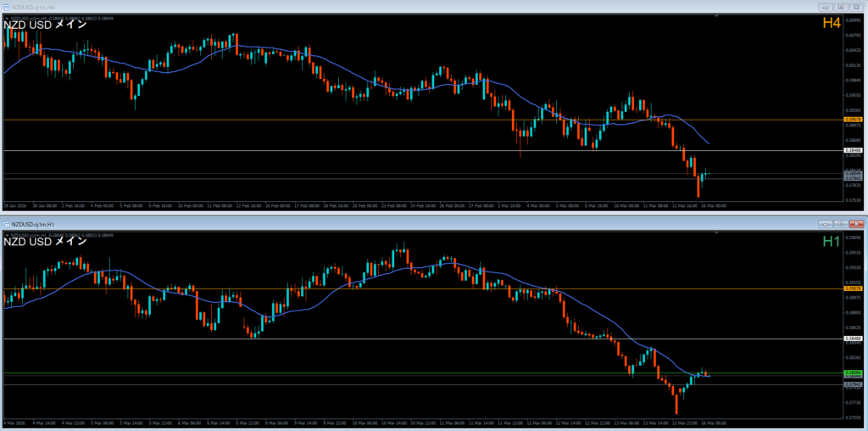Viewport: 868px width, 431px height.
Task: Minimize the H1 chart window
Action: (825, 224)
